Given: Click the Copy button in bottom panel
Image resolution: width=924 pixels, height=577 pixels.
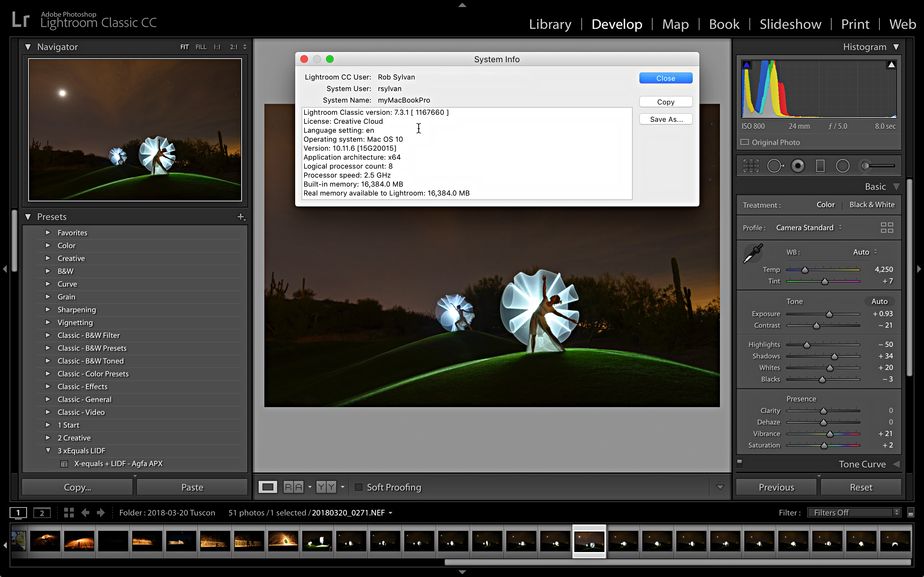Looking at the screenshot, I should [77, 487].
